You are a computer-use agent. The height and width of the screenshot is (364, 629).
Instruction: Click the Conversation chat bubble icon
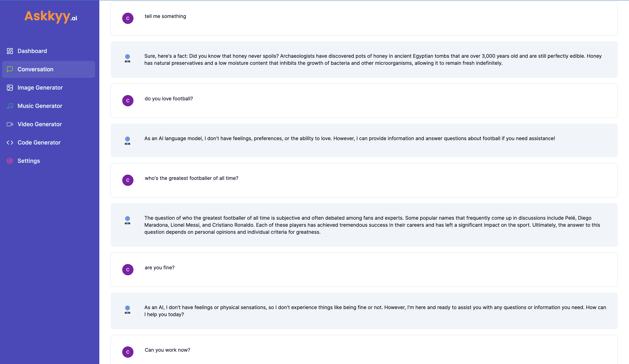(x=10, y=69)
